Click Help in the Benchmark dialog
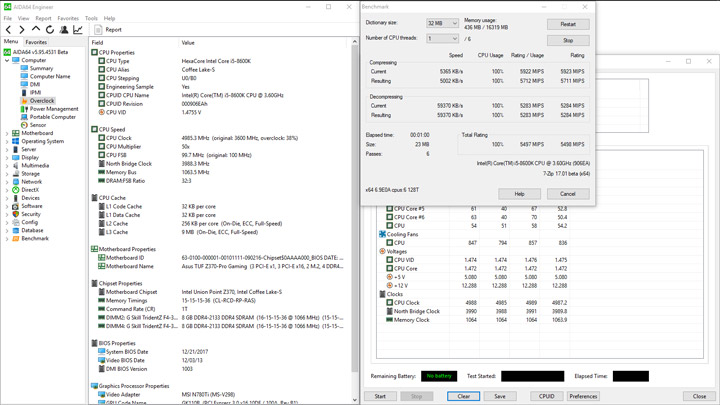Viewport: 720px width, 405px height. (519, 194)
